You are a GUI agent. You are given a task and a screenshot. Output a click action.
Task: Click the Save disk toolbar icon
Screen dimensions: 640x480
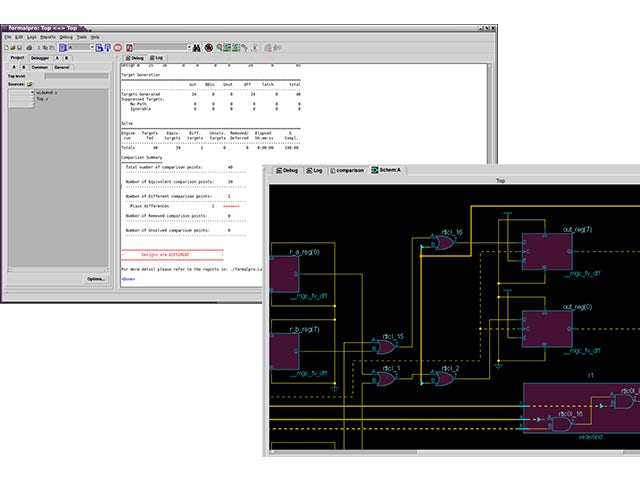pos(19,48)
